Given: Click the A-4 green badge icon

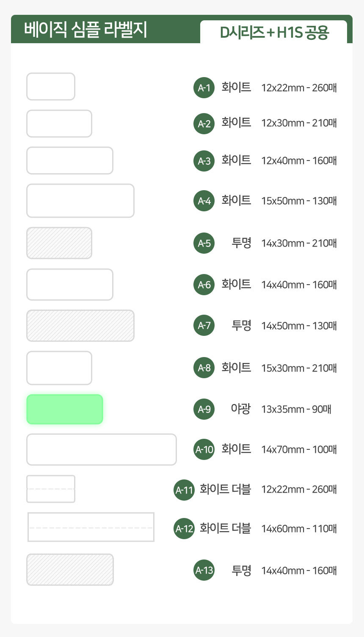Looking at the screenshot, I should click(x=204, y=201).
